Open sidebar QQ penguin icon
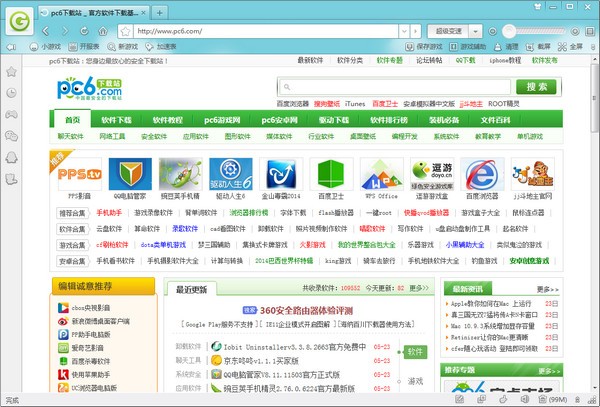 click(11, 157)
